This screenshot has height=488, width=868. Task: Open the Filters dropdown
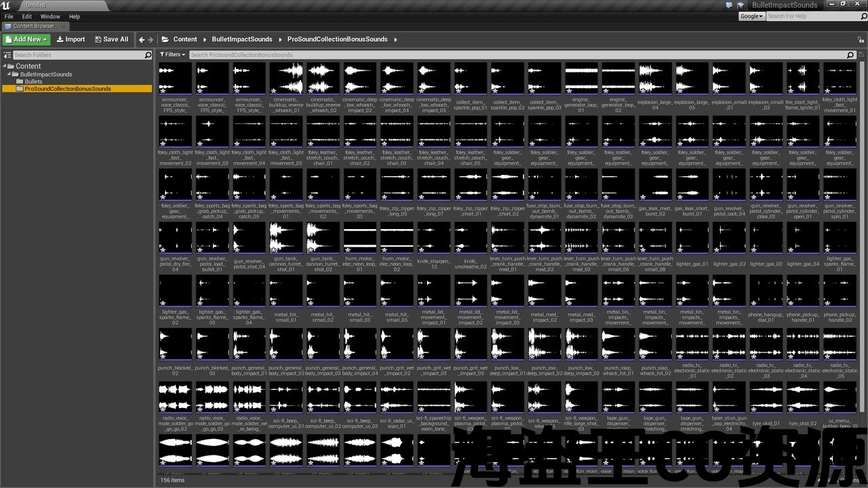pyautogui.click(x=172, y=55)
